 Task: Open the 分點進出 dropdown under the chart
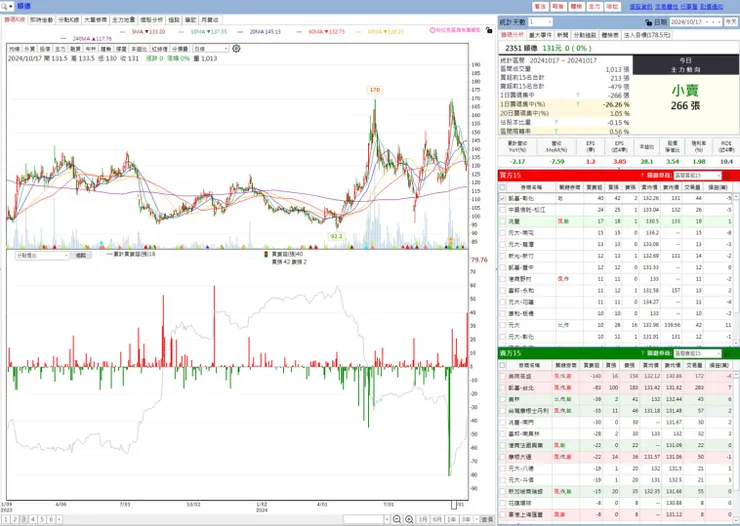point(42,255)
